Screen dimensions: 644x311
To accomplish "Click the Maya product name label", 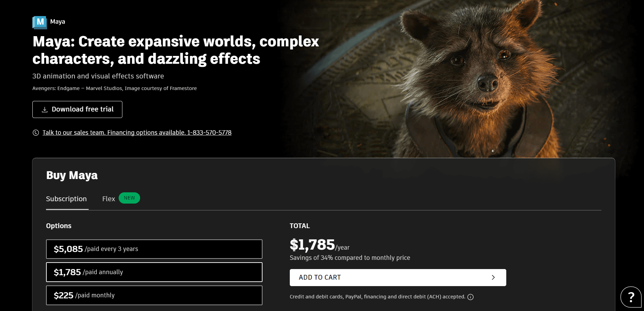I will click(x=58, y=22).
